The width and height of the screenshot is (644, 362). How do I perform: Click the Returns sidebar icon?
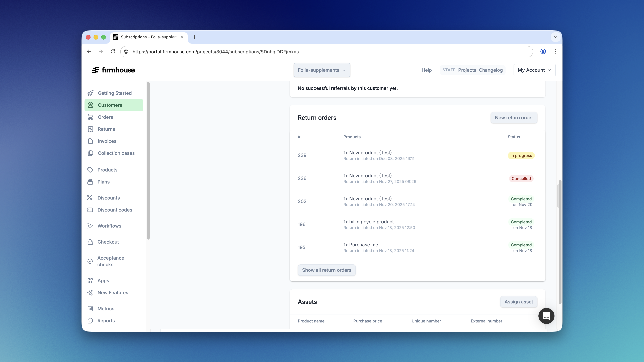[91, 129]
